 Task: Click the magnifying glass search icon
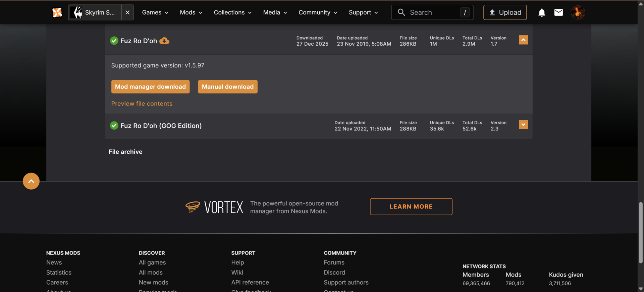coord(401,12)
